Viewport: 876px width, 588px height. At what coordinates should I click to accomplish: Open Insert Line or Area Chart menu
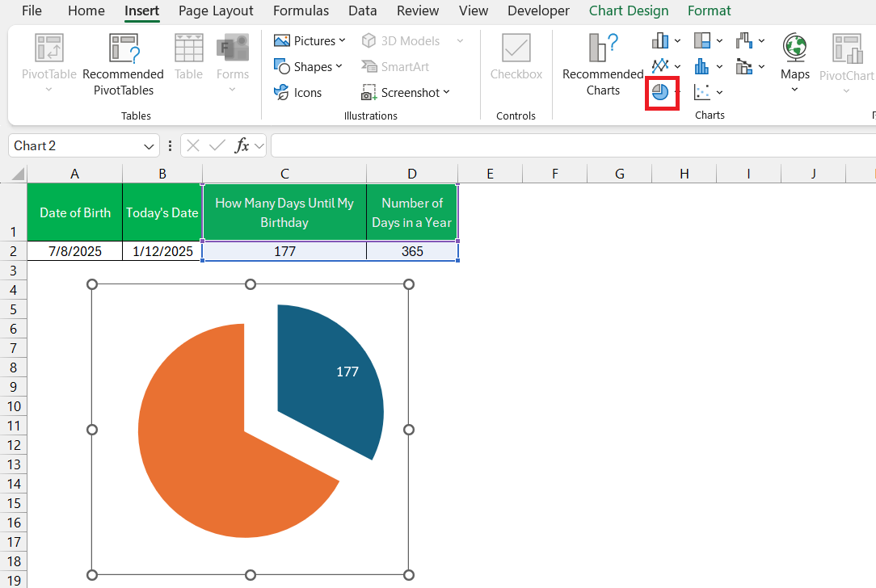pyautogui.click(x=666, y=66)
